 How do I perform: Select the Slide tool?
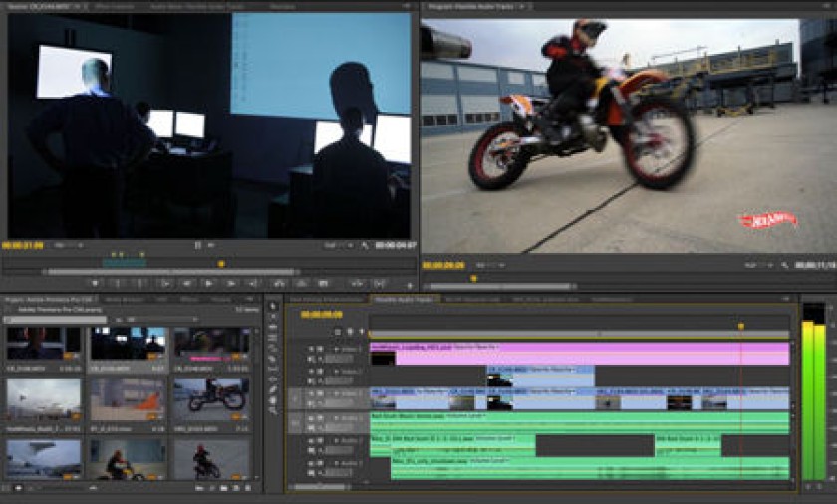[273, 379]
